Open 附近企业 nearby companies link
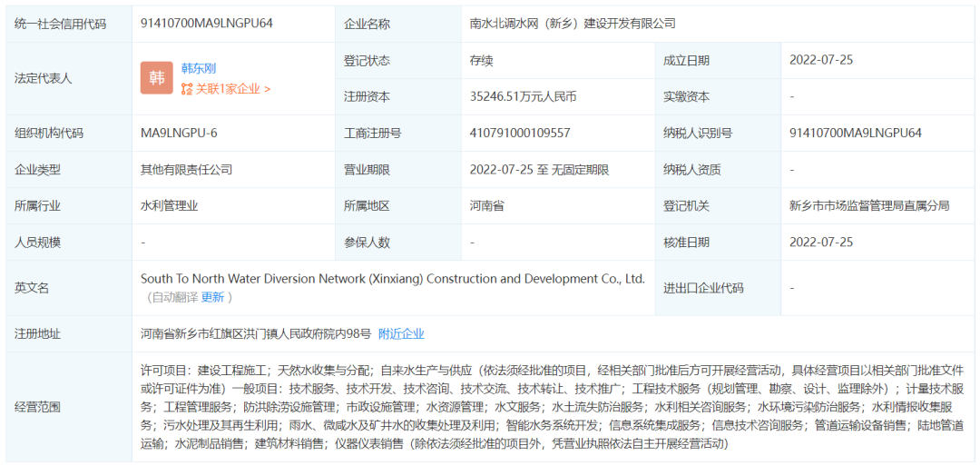The height and width of the screenshot is (466, 980). pyautogui.click(x=401, y=333)
